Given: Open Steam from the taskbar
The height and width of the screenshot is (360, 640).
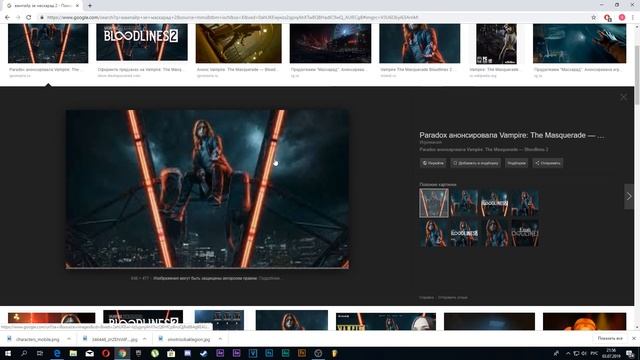Looking at the screenshot, I should pos(204,353).
